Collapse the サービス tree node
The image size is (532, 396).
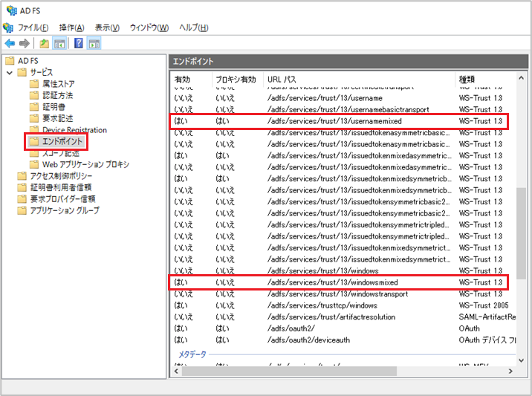click(10, 72)
